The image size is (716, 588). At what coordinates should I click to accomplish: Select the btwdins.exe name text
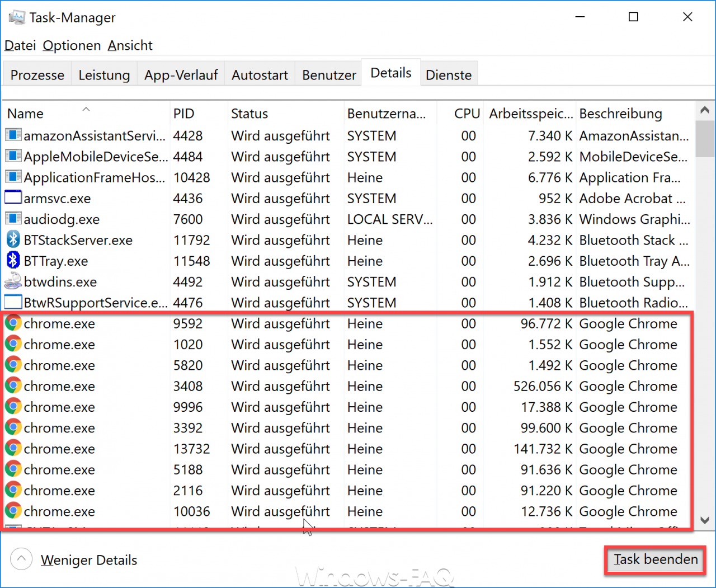coord(60,282)
